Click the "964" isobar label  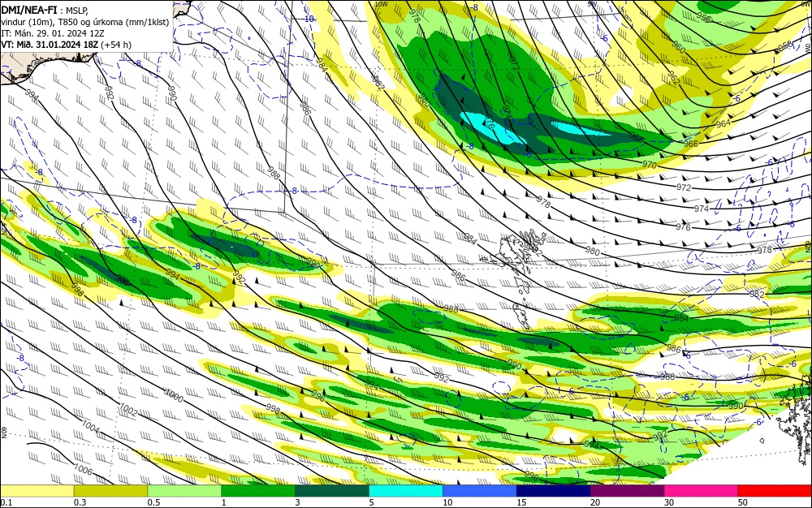tap(723, 123)
